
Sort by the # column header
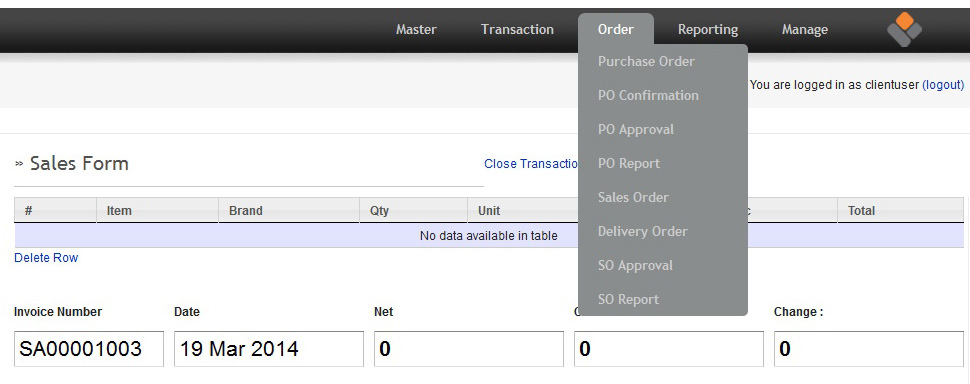tap(55, 210)
